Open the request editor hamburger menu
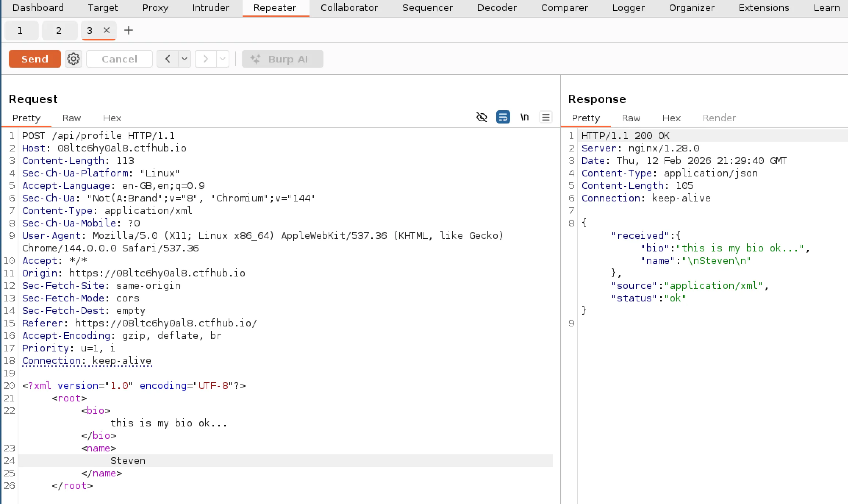Image resolution: width=848 pixels, height=504 pixels. (546, 117)
